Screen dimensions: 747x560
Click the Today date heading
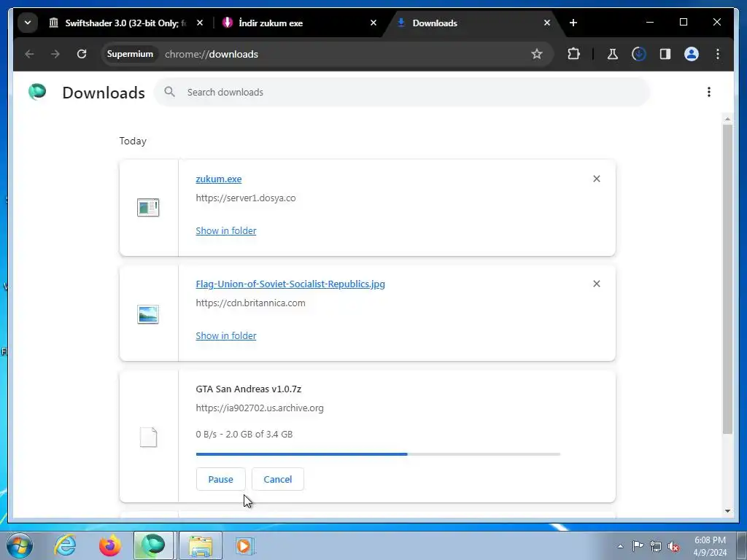coord(133,141)
